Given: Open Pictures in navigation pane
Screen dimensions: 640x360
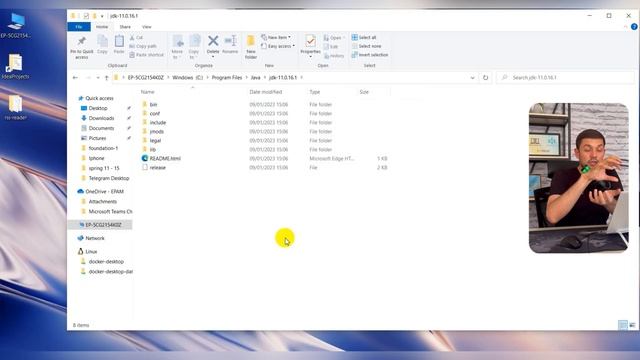Looking at the screenshot, I should click(97, 138).
